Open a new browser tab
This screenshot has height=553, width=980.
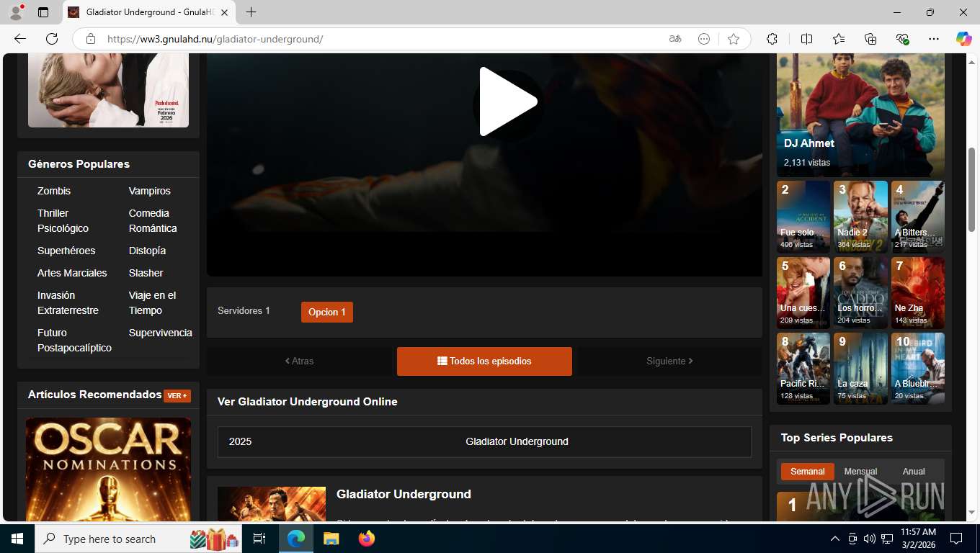(251, 12)
